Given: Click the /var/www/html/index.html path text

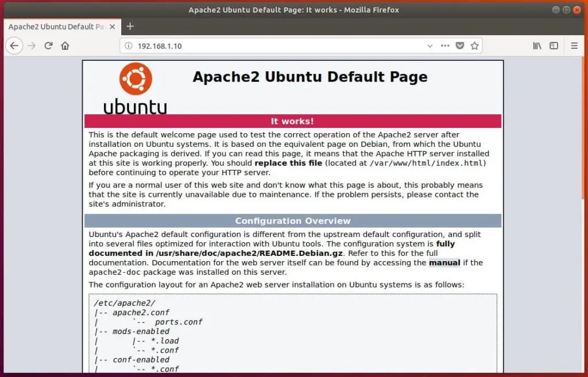Looking at the screenshot, I should click(427, 163).
